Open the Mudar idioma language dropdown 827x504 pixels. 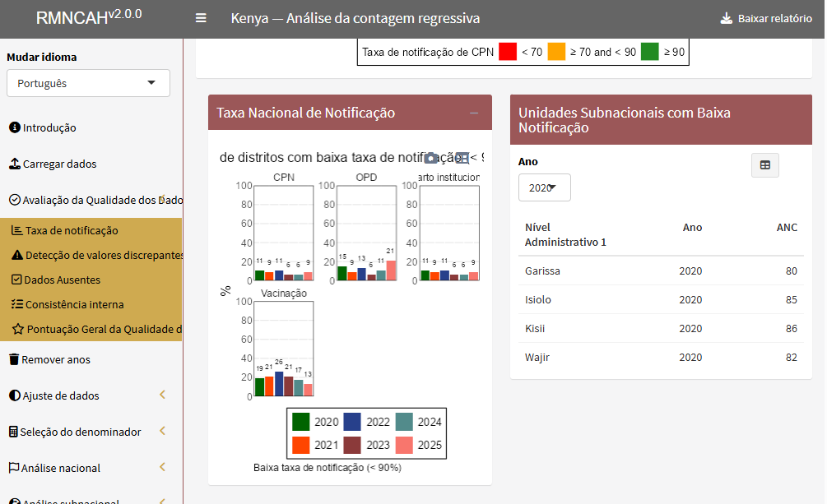(88, 83)
